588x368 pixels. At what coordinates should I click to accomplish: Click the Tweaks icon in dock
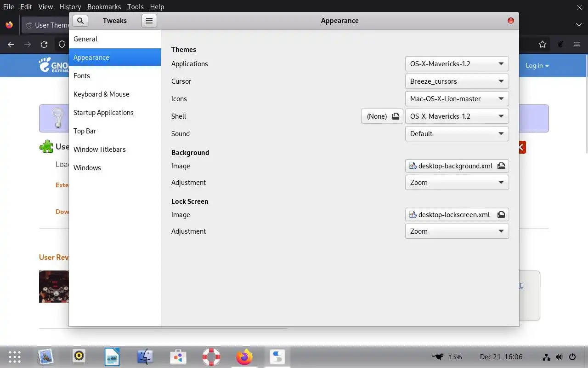pos(277,357)
